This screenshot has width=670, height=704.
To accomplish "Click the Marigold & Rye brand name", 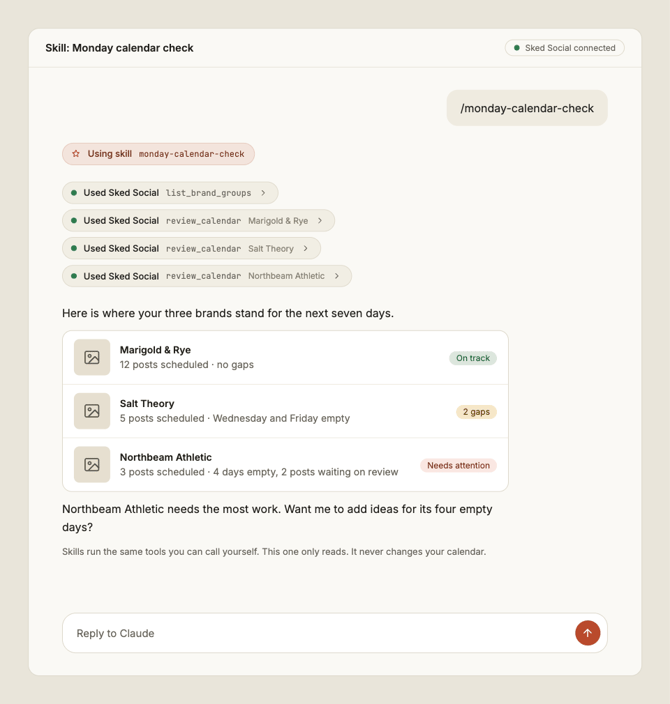I will pyautogui.click(x=155, y=350).
